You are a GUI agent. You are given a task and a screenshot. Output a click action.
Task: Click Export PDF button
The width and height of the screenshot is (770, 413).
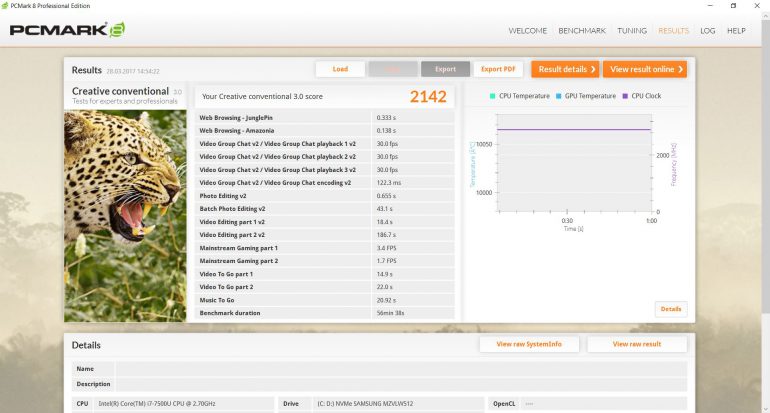(498, 69)
